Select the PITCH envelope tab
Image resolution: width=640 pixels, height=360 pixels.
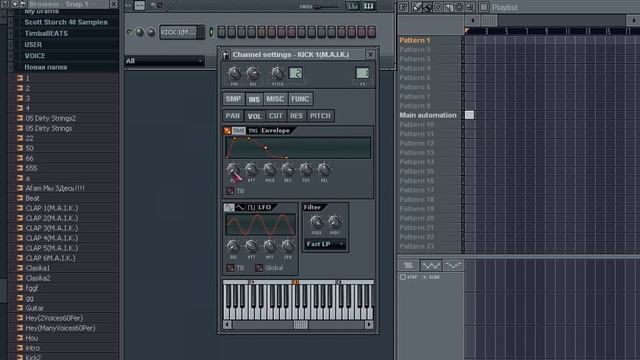320,116
